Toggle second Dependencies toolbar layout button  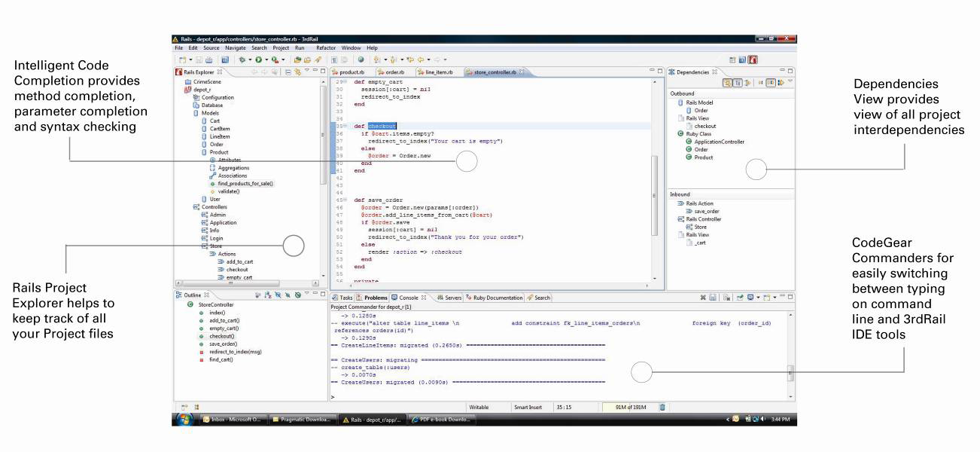coord(738,83)
